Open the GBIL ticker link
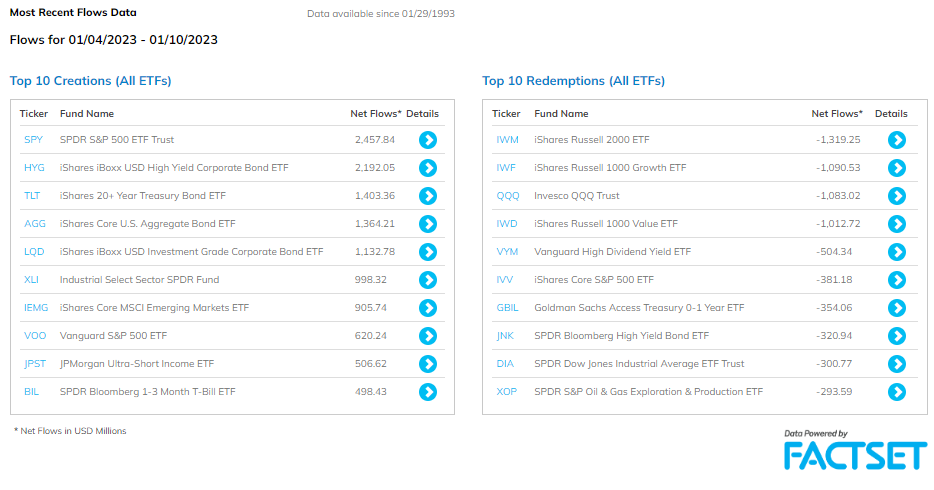Viewport: 934px width, 490px height. click(508, 308)
